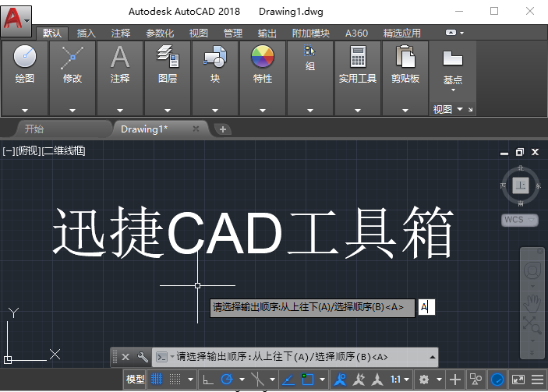Click the 上 (Top) face of ViewCube

[x=521, y=185]
